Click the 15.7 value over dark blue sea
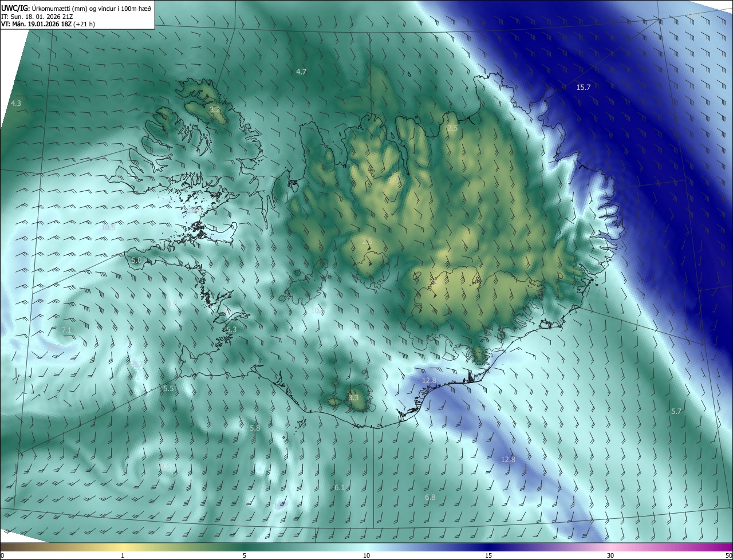This screenshot has width=733, height=560. click(583, 87)
